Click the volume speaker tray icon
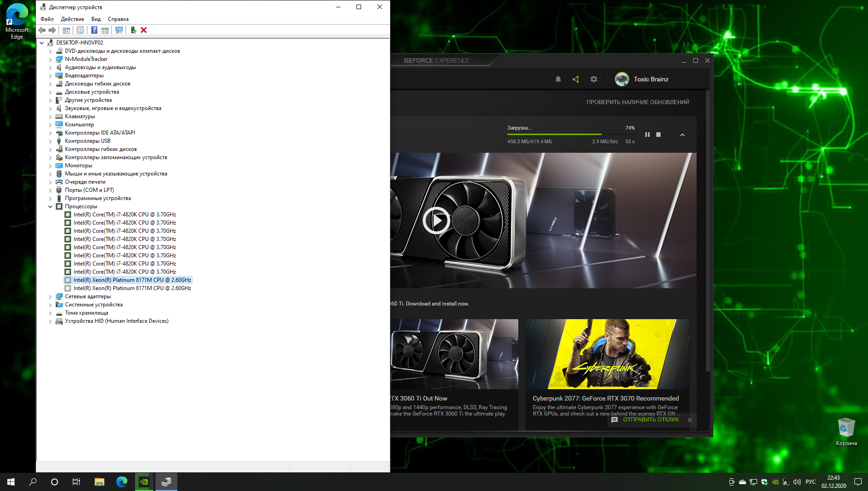 797,482
